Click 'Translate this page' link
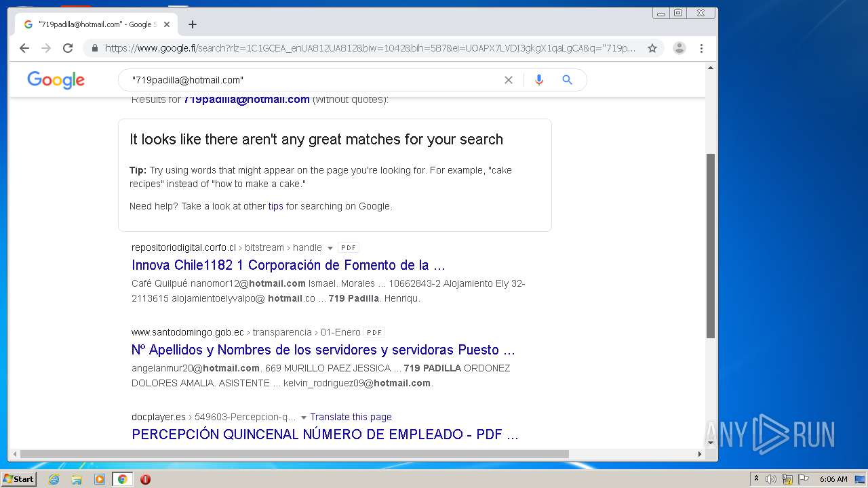The image size is (868, 488). click(x=351, y=417)
